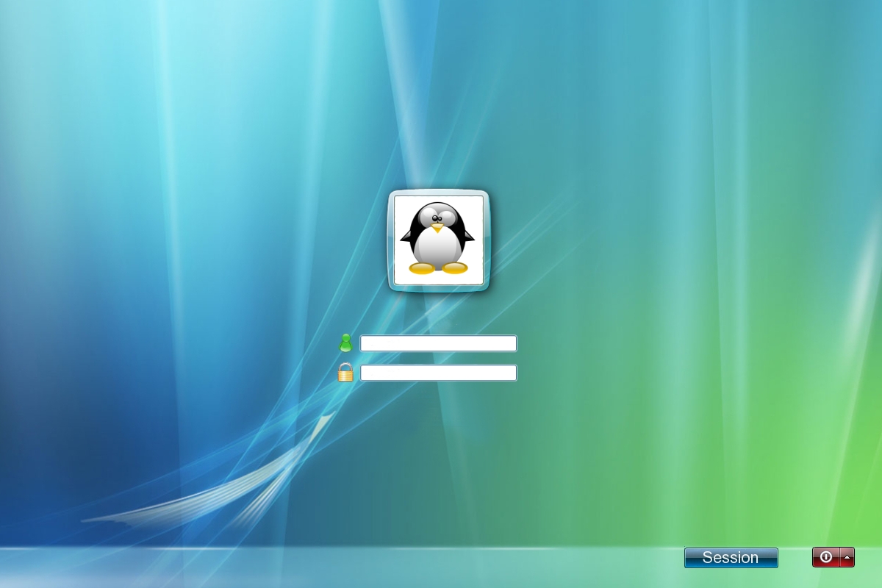The image size is (882, 588).
Task: Click the red power button
Action: [x=826, y=557]
